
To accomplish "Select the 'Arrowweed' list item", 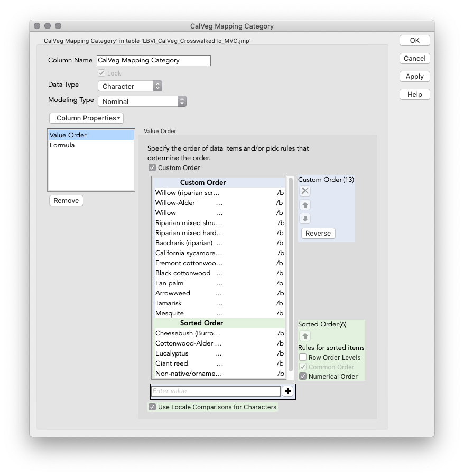I will click(x=219, y=293).
